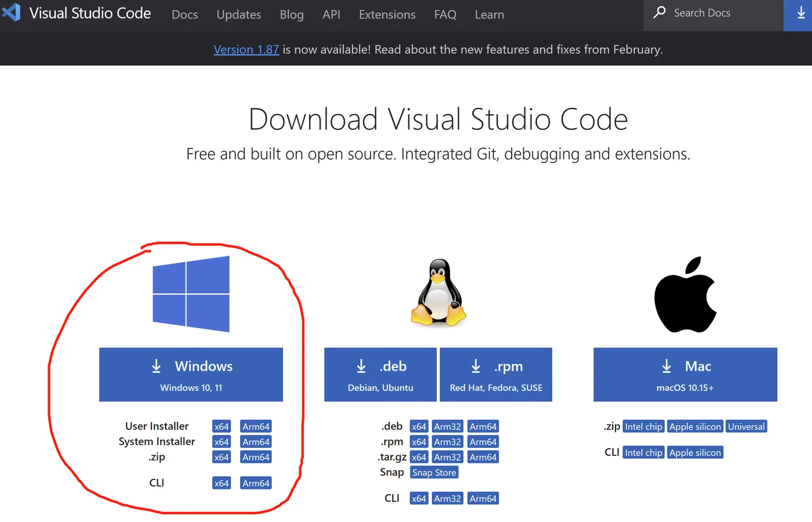Viewport: 812px width, 522px height.
Task: Click the Linux Tux penguin image
Action: click(439, 293)
